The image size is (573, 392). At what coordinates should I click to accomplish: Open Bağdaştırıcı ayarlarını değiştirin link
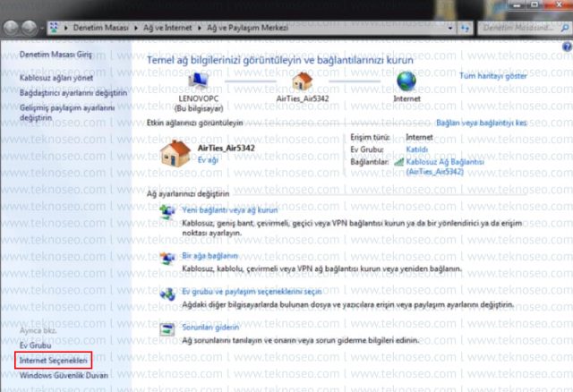tap(73, 93)
